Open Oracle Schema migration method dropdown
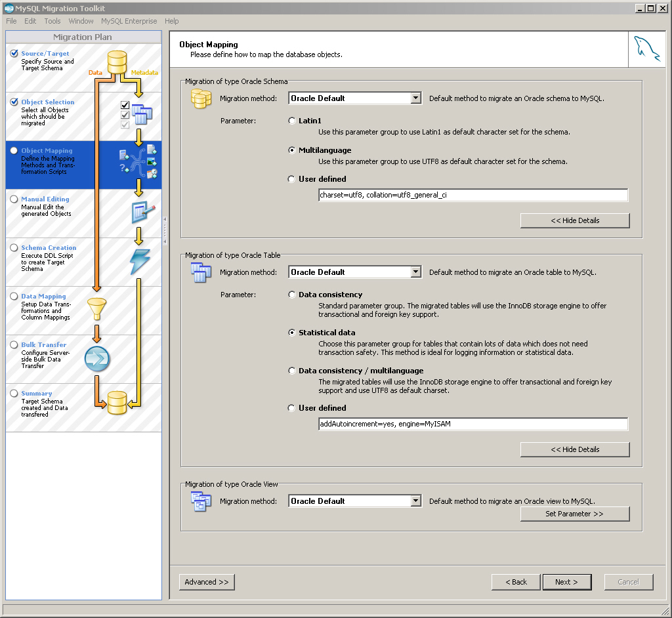Screen dimensions: 672x618 tap(415, 98)
